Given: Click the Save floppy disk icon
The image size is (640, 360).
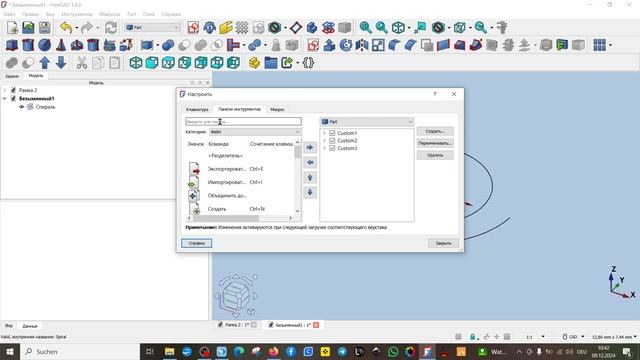Looking at the screenshot, I should (44, 27).
